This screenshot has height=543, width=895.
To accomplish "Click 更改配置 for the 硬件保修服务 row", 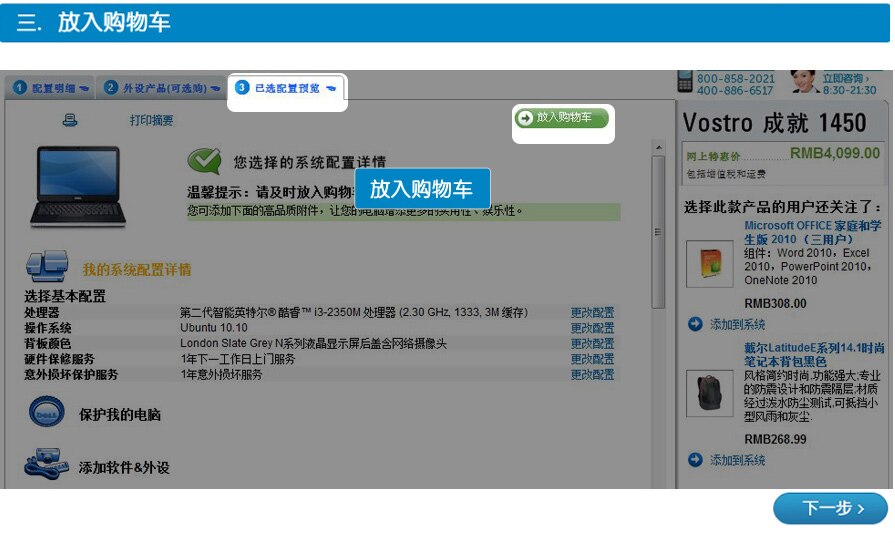I will (x=592, y=359).
